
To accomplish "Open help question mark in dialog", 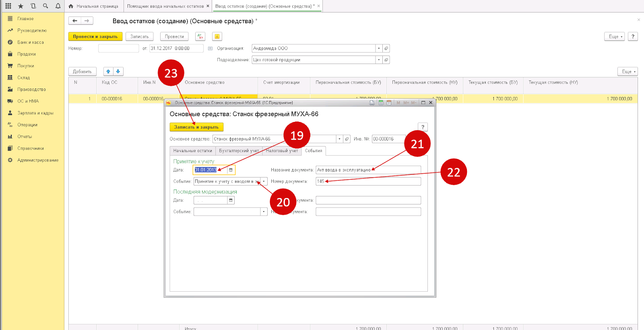I will click(423, 127).
